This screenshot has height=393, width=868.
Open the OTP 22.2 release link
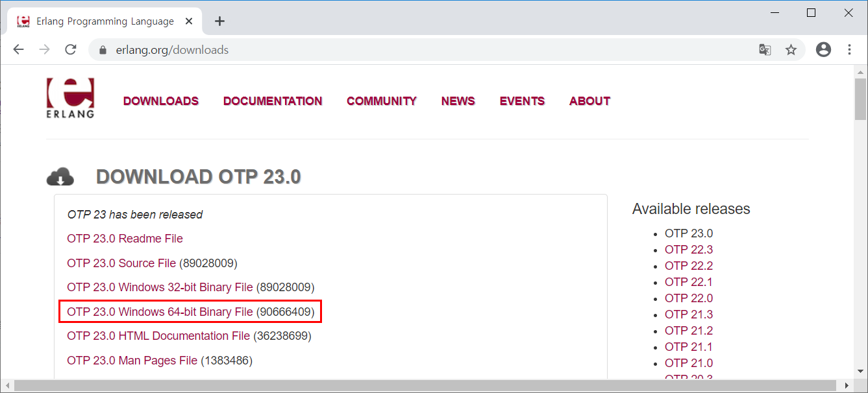pos(689,266)
